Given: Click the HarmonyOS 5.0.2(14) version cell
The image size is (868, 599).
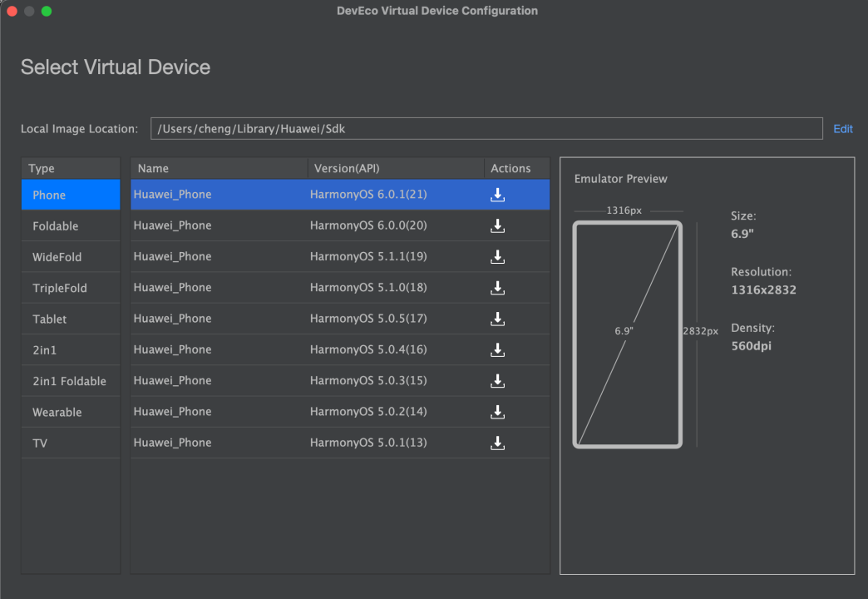Looking at the screenshot, I should coord(368,412).
